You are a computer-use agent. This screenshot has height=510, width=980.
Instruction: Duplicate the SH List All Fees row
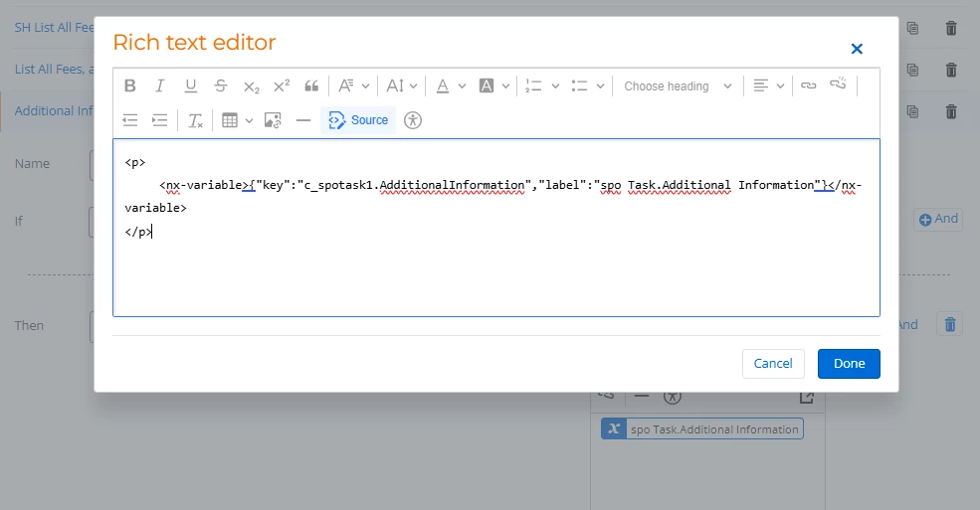point(912,28)
